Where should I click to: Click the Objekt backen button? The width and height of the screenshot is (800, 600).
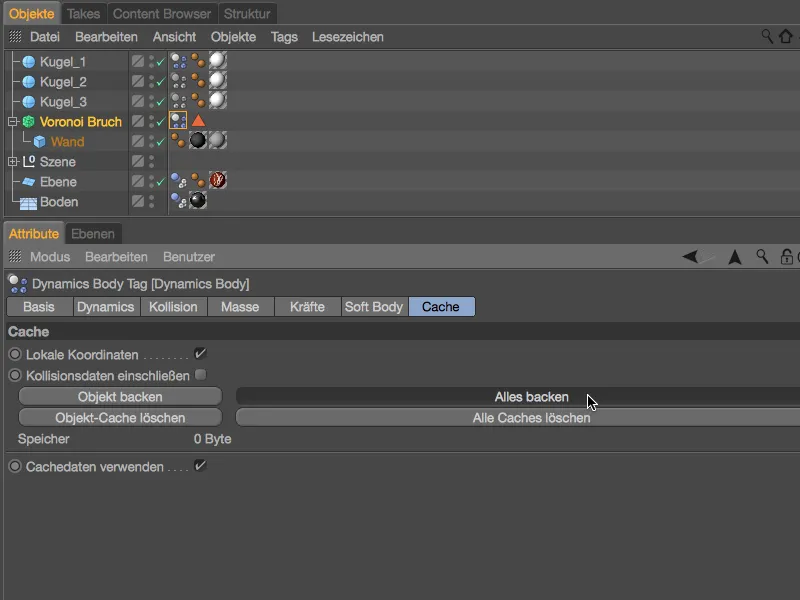click(120, 396)
